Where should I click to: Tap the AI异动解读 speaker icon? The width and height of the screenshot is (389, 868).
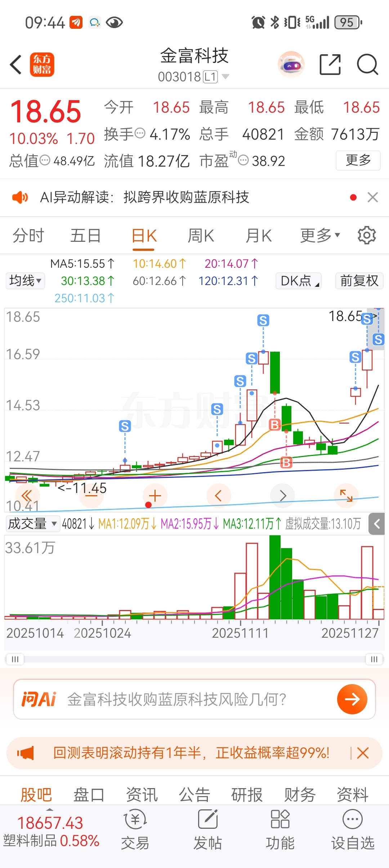coord(20,197)
